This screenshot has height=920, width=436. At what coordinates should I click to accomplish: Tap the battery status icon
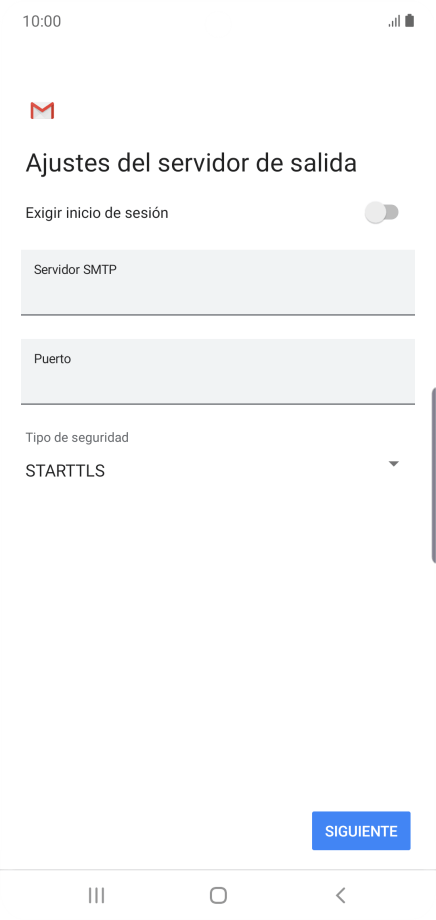pos(410,21)
